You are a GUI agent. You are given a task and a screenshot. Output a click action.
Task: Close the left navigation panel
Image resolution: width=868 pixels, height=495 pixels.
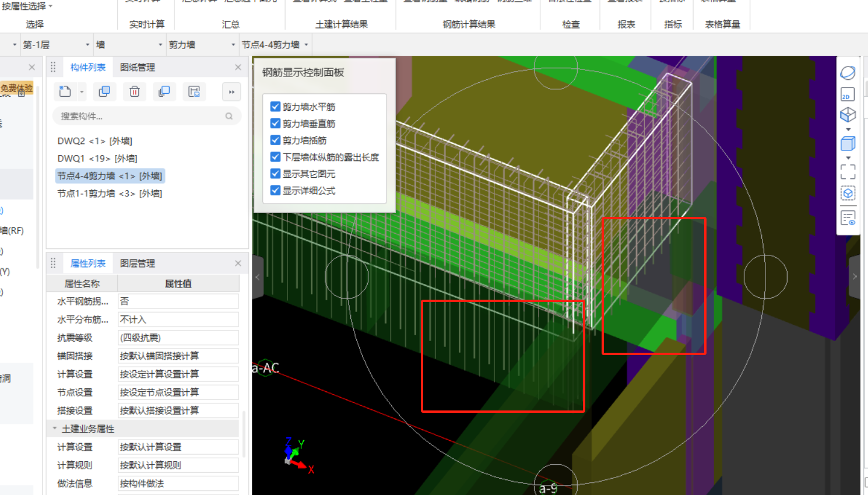32,67
